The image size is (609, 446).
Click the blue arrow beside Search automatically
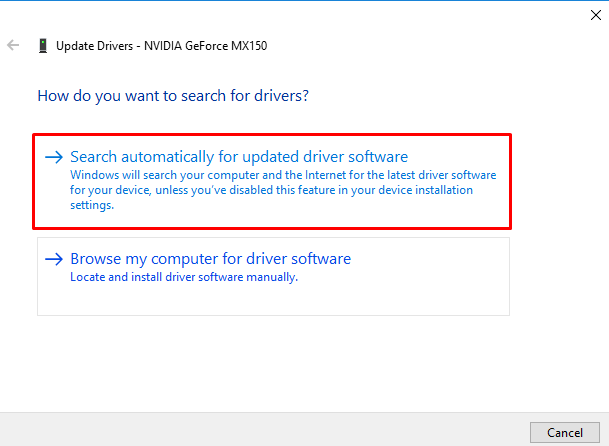click(54, 157)
